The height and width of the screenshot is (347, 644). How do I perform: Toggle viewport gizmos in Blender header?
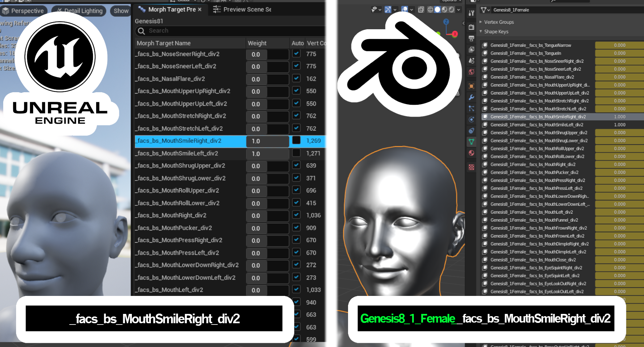click(388, 10)
